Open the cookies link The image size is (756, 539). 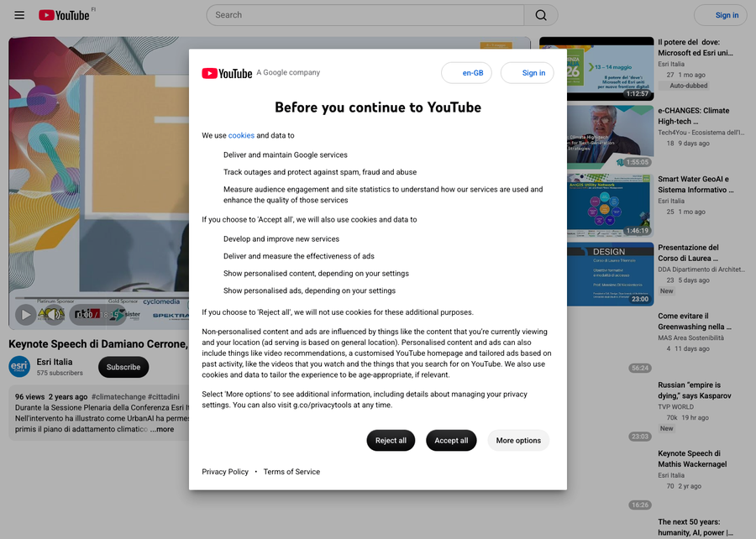pos(241,135)
